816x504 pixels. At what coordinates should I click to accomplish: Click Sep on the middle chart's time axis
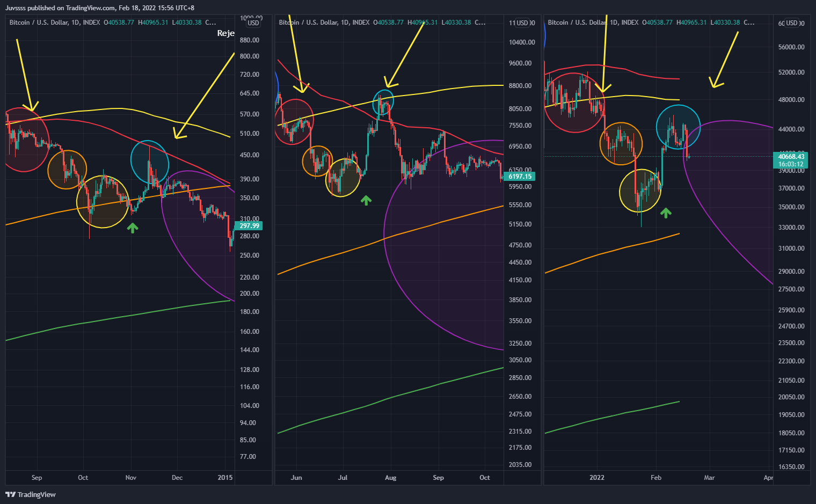coord(438,478)
